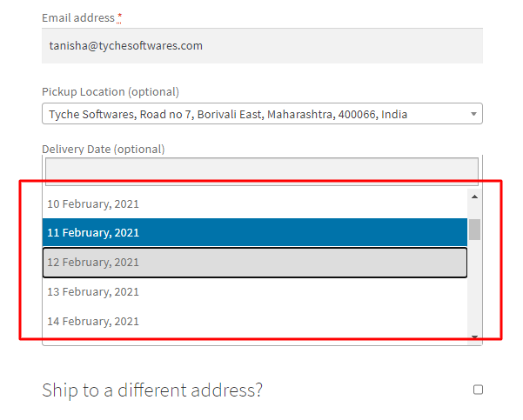This screenshot has height=420, width=523.
Task: Click the Pickup Location (optional) label
Action: tap(111, 91)
